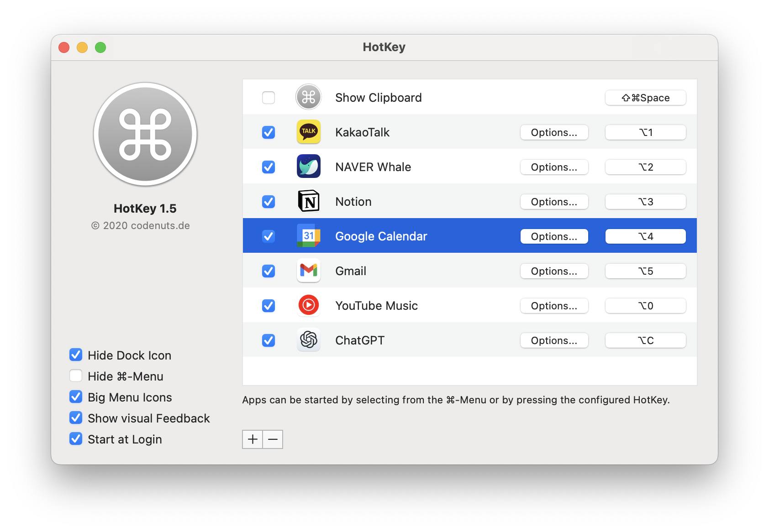Click the NAVER Whale app icon
This screenshot has width=769, height=532.
click(309, 167)
